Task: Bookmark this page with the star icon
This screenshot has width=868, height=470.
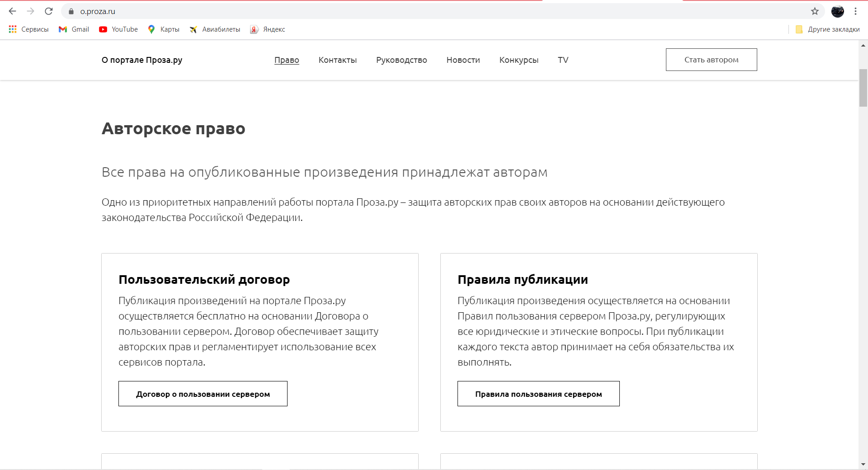Action: point(815,11)
